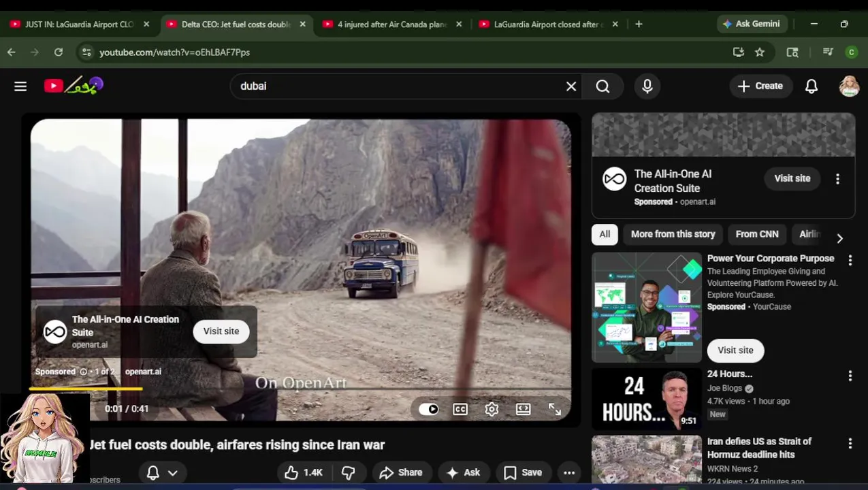Viewport: 868px width, 490px height.
Task: Open options menu for '24 Hours...' video
Action: coord(850,376)
